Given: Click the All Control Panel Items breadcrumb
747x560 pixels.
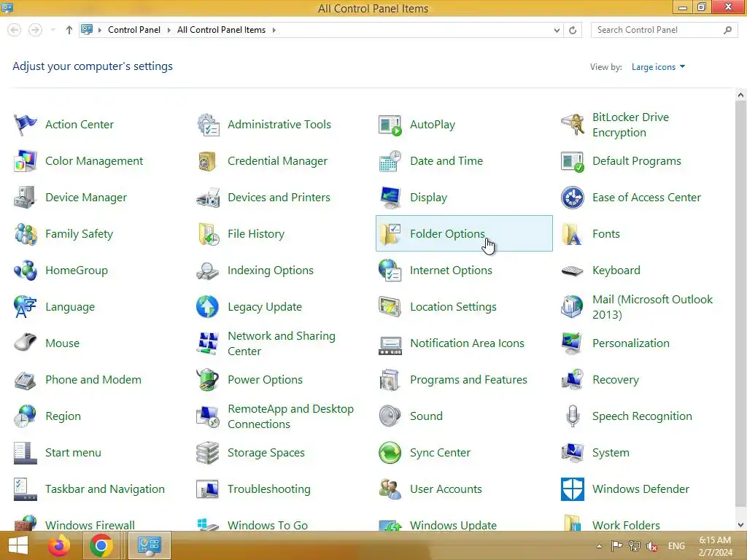Looking at the screenshot, I should [222, 30].
